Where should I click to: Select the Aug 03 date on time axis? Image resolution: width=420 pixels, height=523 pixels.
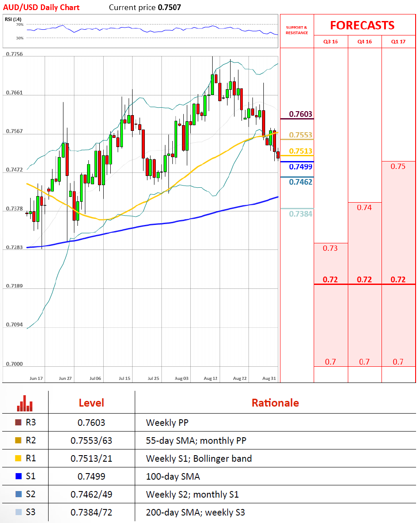[x=182, y=378]
